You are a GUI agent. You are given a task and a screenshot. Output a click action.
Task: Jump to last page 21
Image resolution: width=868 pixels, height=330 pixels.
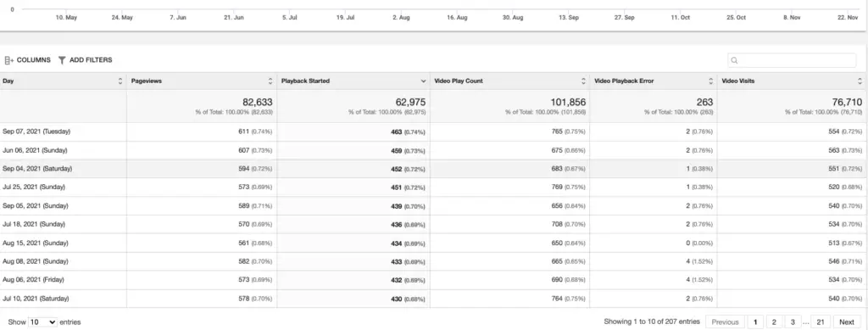pos(821,322)
